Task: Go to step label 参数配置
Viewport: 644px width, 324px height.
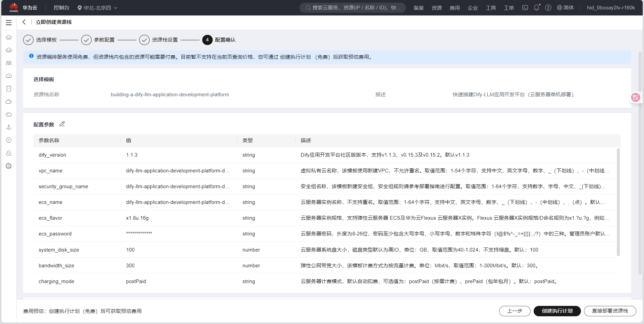Action: point(104,40)
